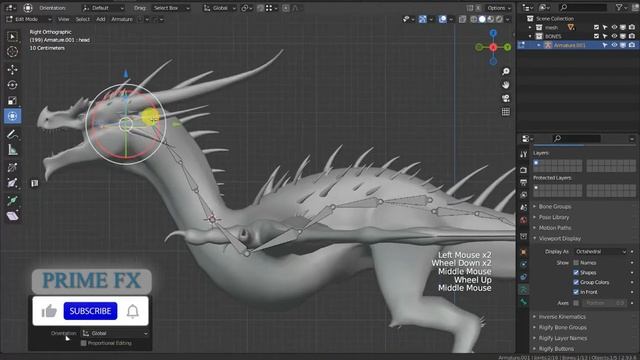Switch perspective/orthographic with the grid gizmo
The image size is (640, 360).
click(506, 112)
